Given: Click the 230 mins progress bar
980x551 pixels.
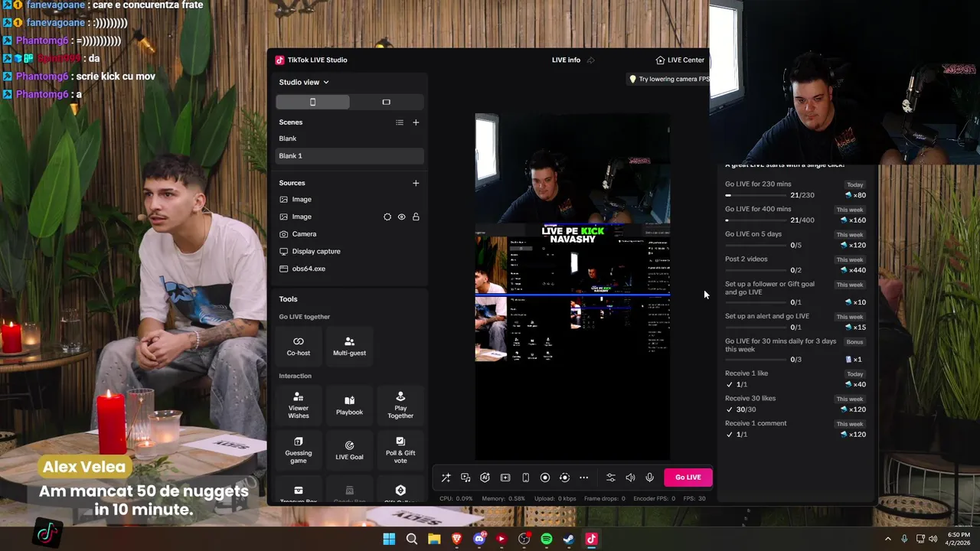Looking at the screenshot, I should click(756, 195).
